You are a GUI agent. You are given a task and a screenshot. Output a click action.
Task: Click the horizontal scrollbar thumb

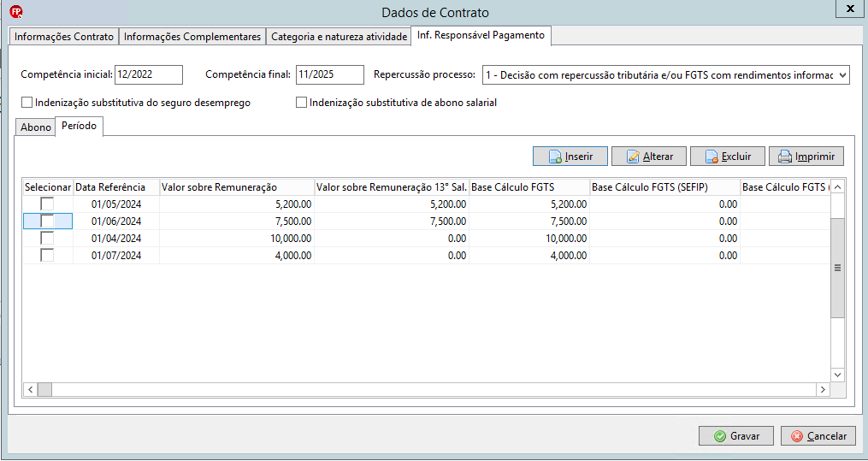(x=44, y=390)
